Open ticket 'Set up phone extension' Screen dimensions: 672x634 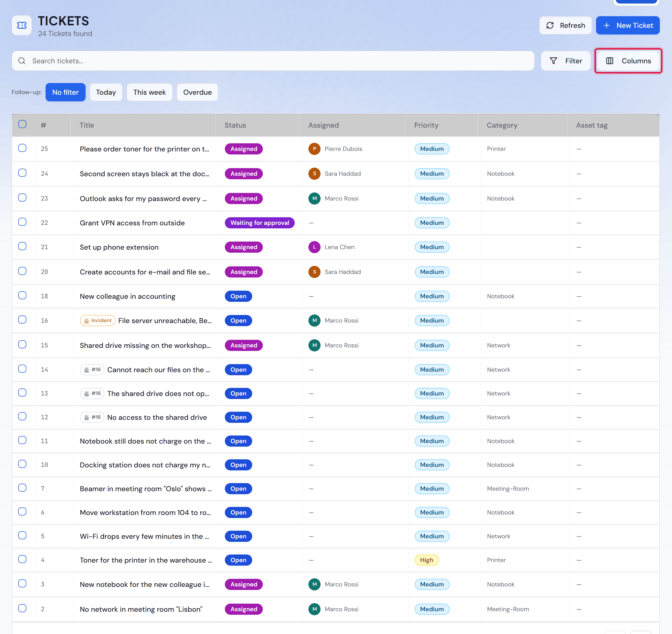coord(119,247)
